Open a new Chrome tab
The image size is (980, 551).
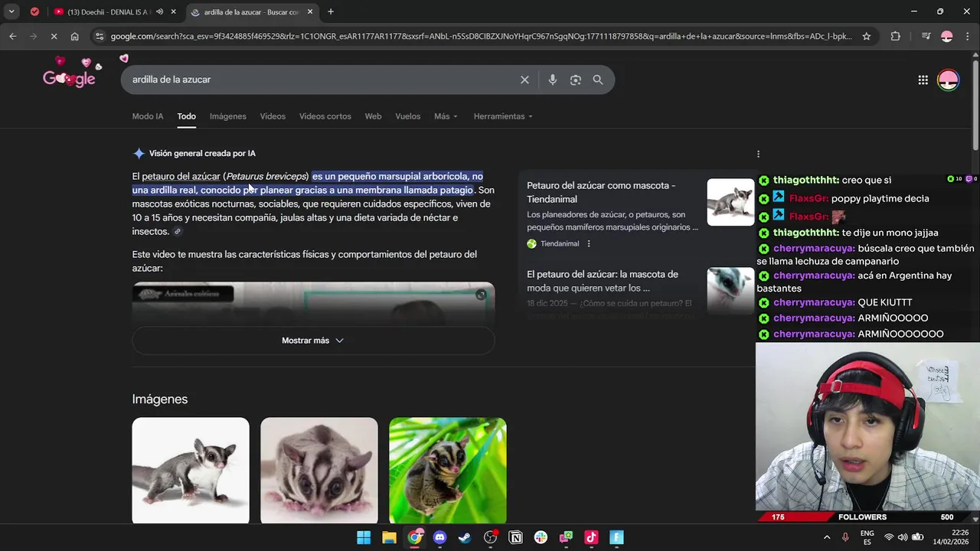[x=331, y=11]
